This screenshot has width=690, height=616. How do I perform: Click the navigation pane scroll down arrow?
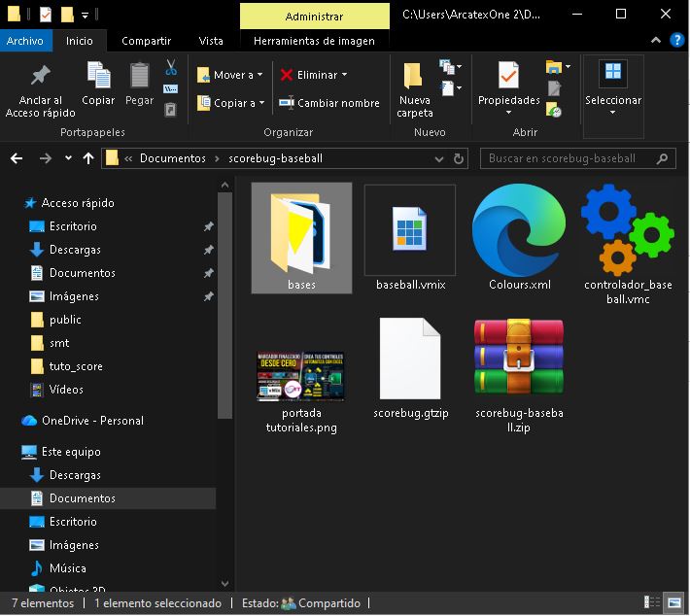tap(224, 583)
